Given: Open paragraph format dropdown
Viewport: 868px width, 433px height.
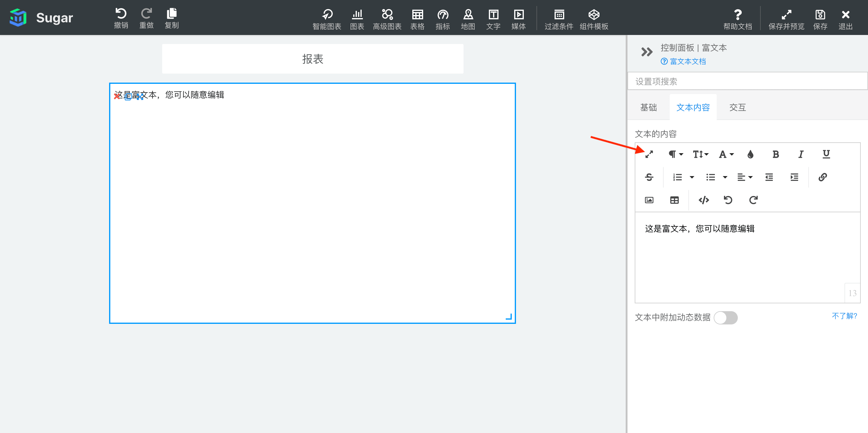Looking at the screenshot, I should coord(676,154).
